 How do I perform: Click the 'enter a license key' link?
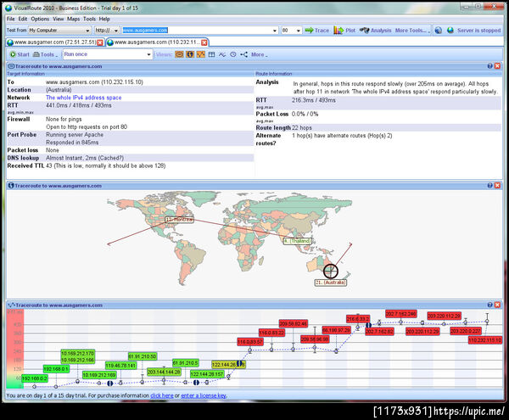click(204, 395)
